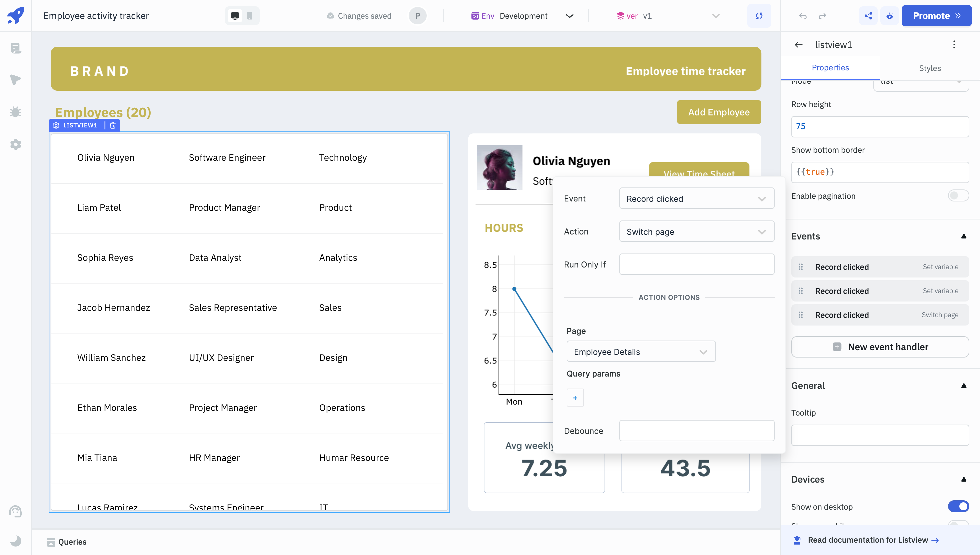
Task: Click the back arrow in listview1 panel
Action: [x=799, y=44]
